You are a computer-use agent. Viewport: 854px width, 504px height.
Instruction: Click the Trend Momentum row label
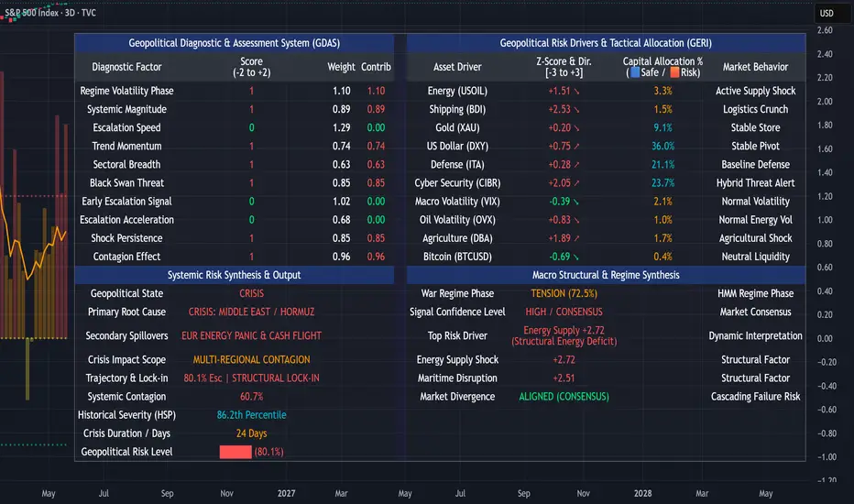[x=126, y=146]
